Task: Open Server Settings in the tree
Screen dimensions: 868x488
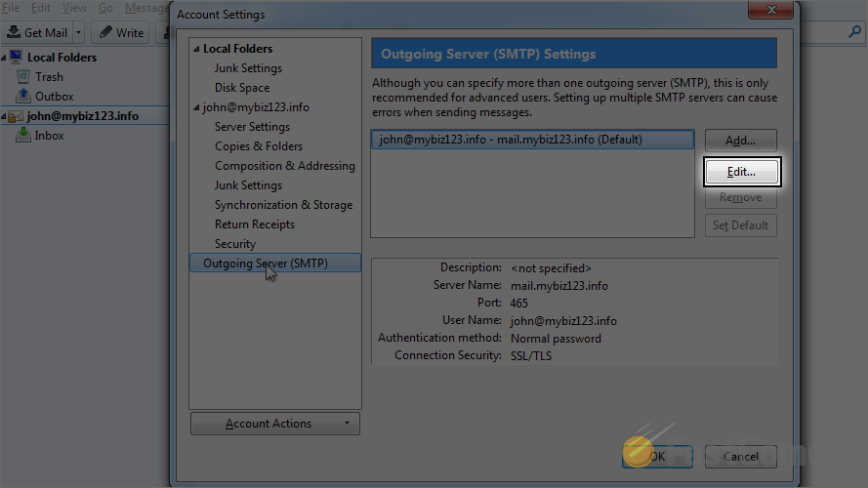Action: click(x=252, y=127)
